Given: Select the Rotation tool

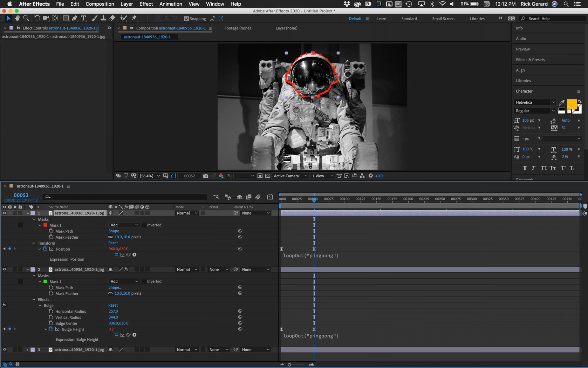Looking at the screenshot, I should (x=36, y=18).
